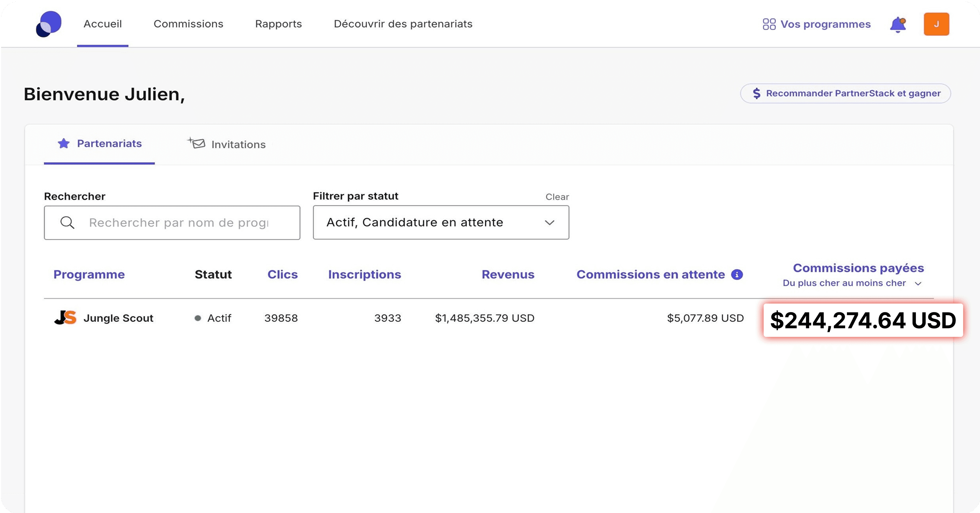The height and width of the screenshot is (513, 980).
Task: Click the Vos programmes grid icon
Action: click(x=769, y=24)
